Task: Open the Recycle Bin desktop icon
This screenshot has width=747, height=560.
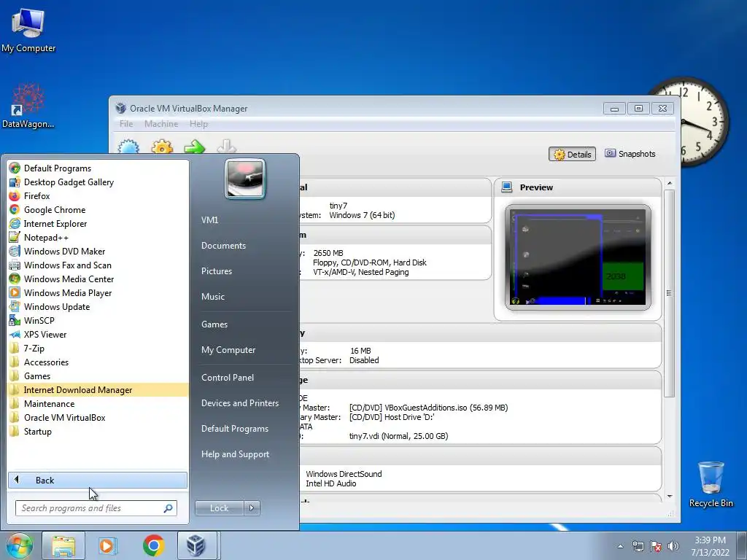Action: pos(711,484)
